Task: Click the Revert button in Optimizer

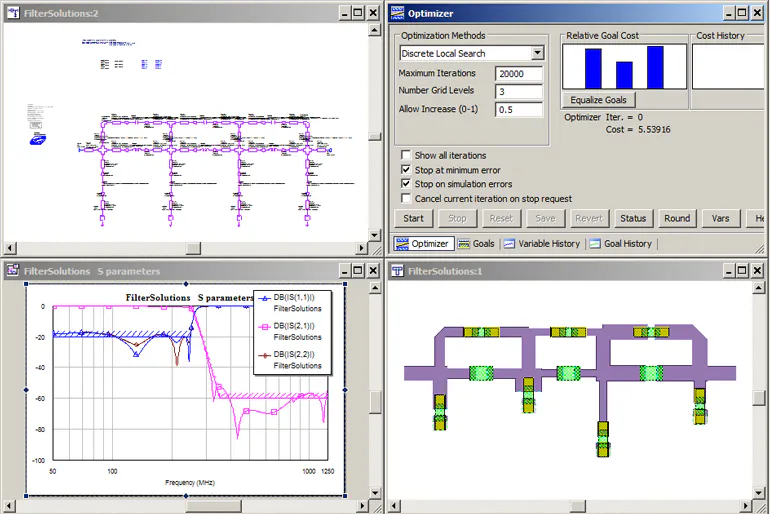Action: 589,218
